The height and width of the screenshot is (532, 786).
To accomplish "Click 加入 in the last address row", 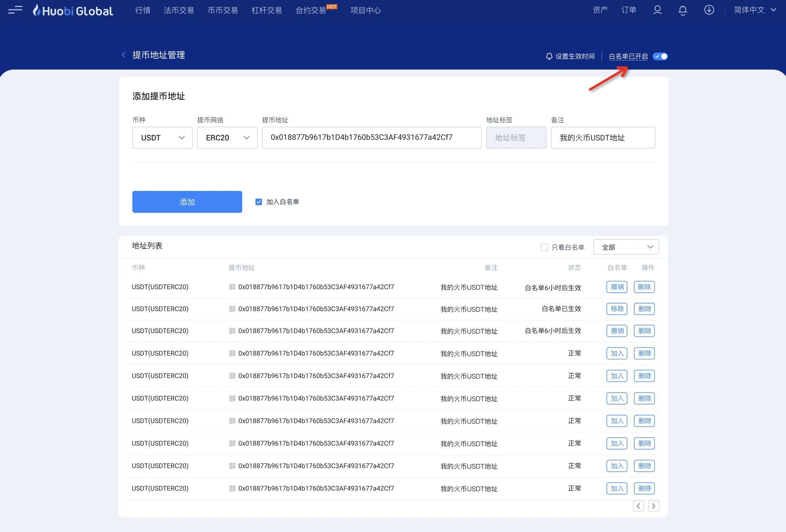I will 617,488.
